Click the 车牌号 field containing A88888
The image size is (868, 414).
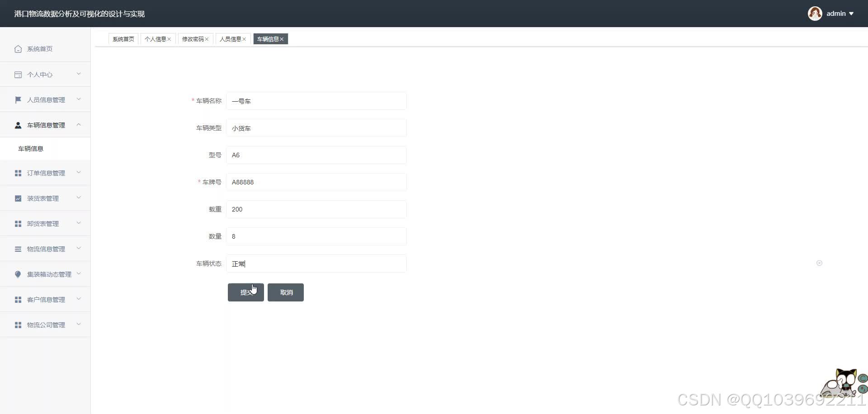[x=316, y=182]
